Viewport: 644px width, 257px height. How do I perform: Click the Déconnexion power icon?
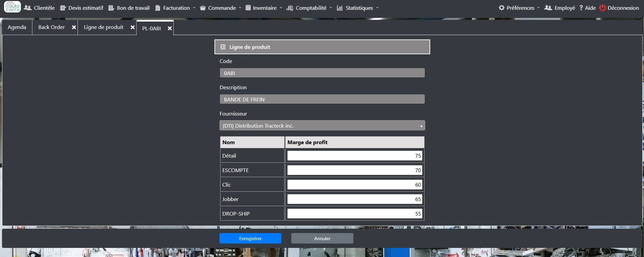pyautogui.click(x=603, y=8)
